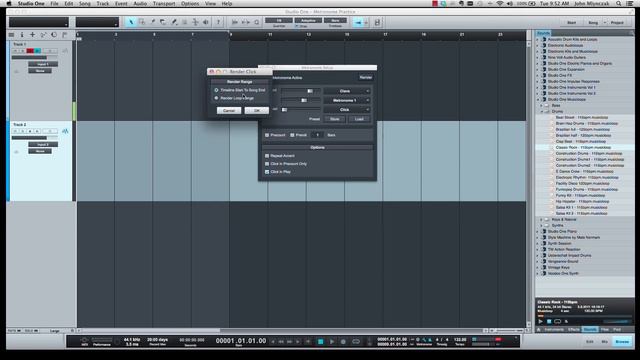The width and height of the screenshot is (640, 360).
Task: Switch to the Effects browser tab
Action: pos(573,329)
